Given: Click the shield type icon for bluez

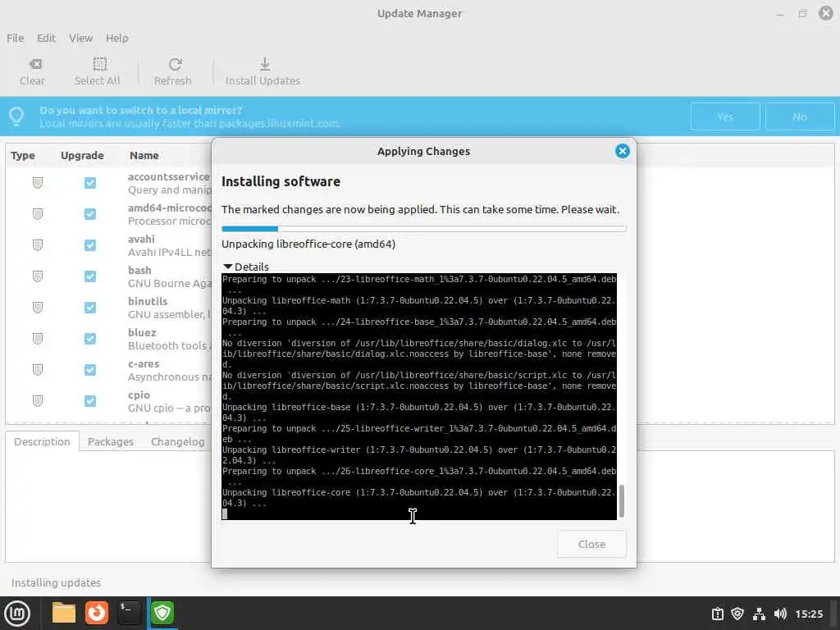Looking at the screenshot, I should coord(38,338).
